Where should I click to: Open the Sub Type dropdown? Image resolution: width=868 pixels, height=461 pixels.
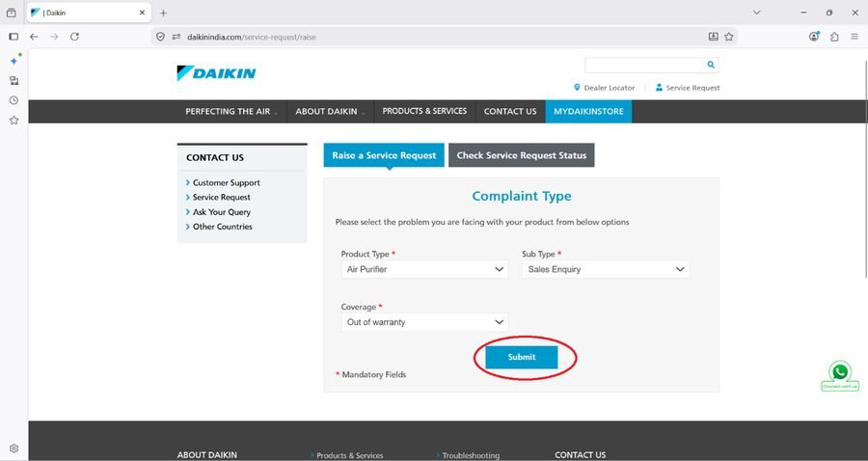(606, 269)
